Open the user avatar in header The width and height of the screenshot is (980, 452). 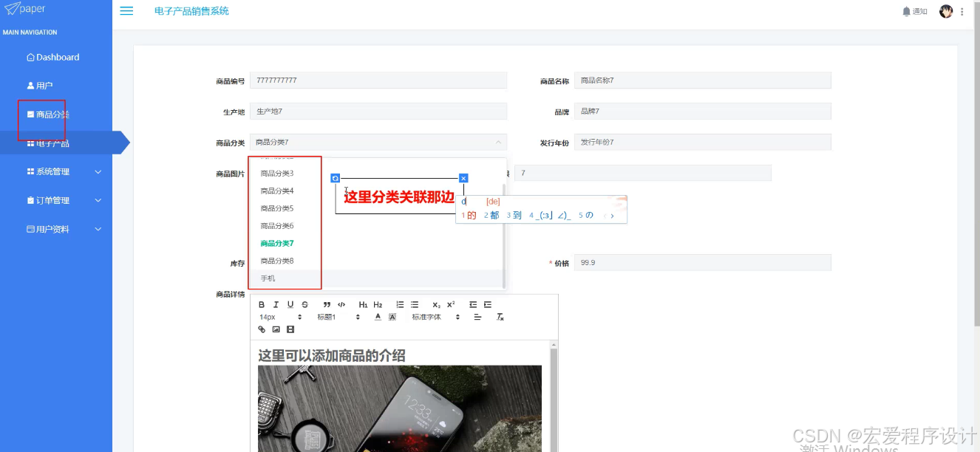click(x=946, y=11)
